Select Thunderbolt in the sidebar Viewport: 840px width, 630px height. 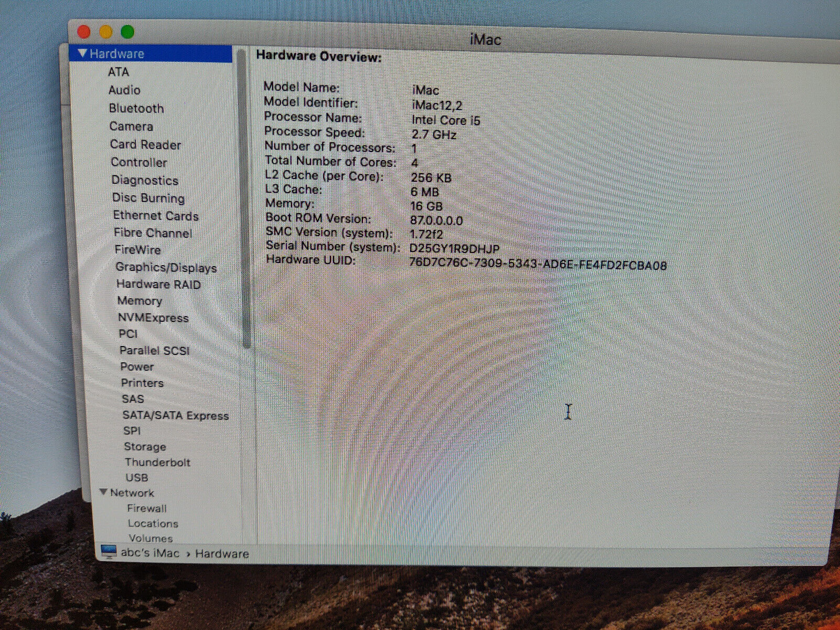point(157,463)
